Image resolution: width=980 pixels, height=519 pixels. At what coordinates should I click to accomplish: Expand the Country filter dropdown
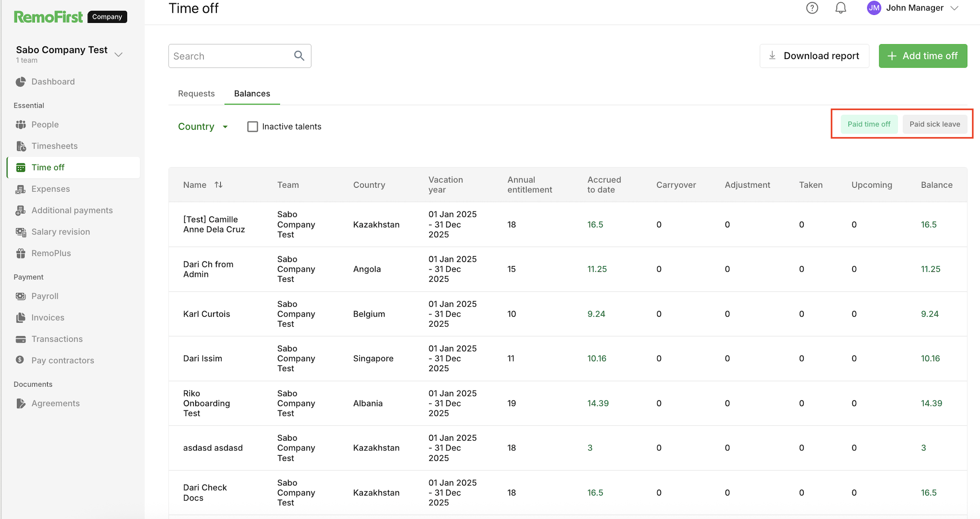(x=203, y=127)
